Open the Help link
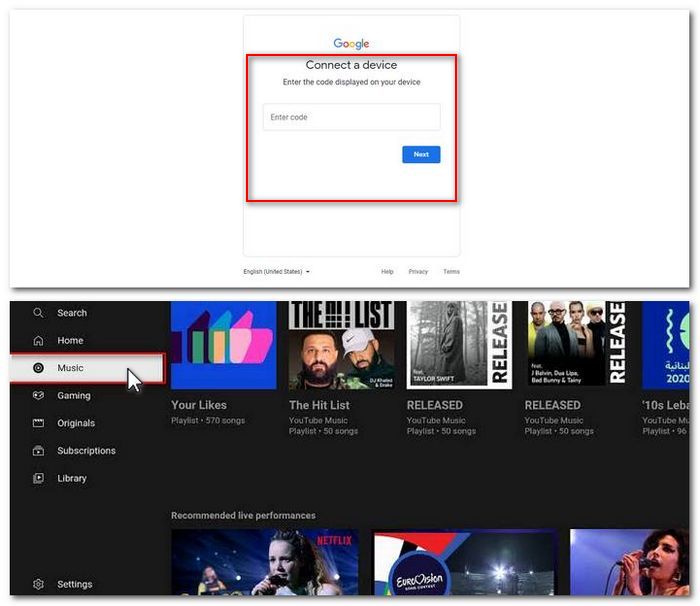700x606 pixels. pos(387,272)
